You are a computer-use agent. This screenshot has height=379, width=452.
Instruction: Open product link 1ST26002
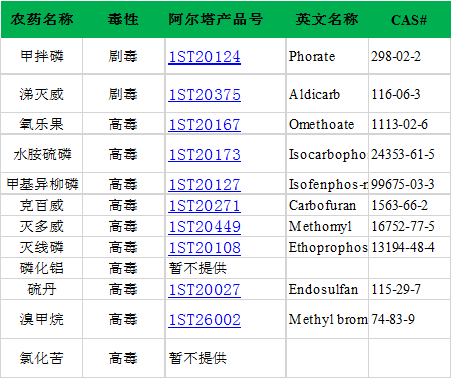[204, 320]
